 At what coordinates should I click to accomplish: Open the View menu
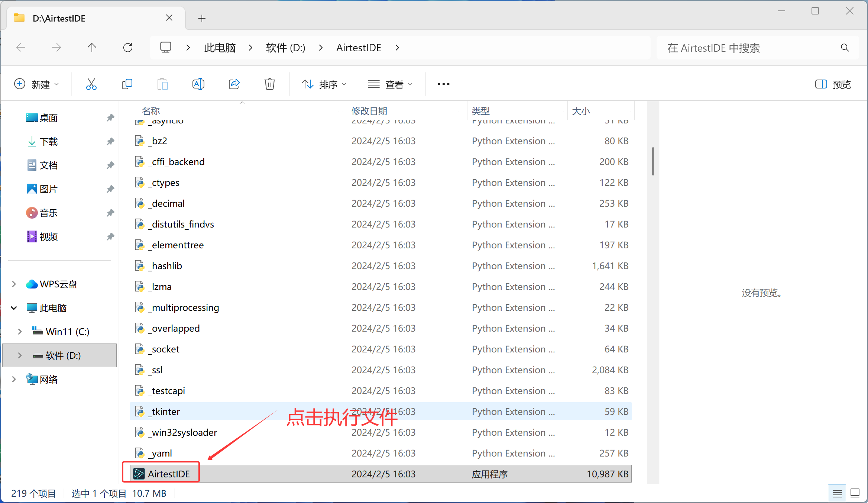390,84
